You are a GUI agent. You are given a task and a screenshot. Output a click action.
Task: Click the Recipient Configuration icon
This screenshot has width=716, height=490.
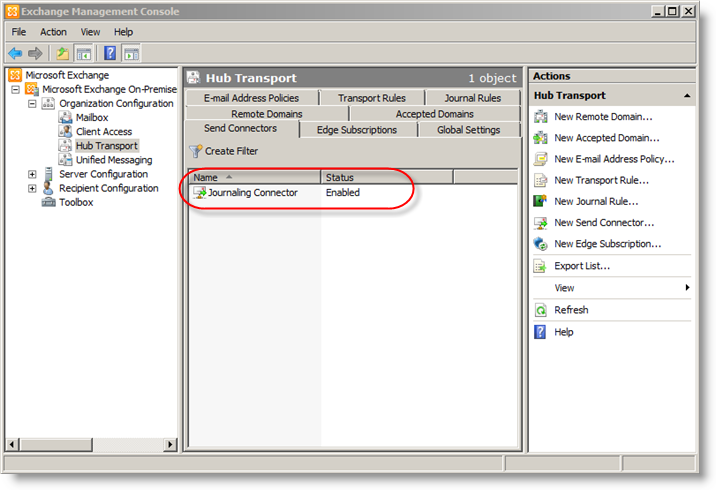tap(48, 188)
